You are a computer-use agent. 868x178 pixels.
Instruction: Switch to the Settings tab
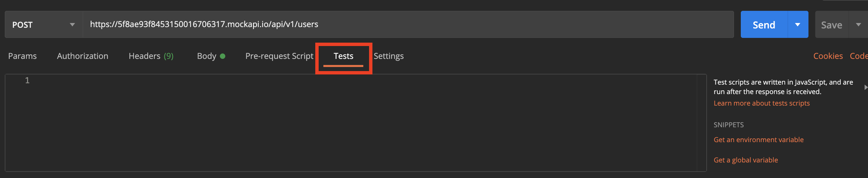389,56
